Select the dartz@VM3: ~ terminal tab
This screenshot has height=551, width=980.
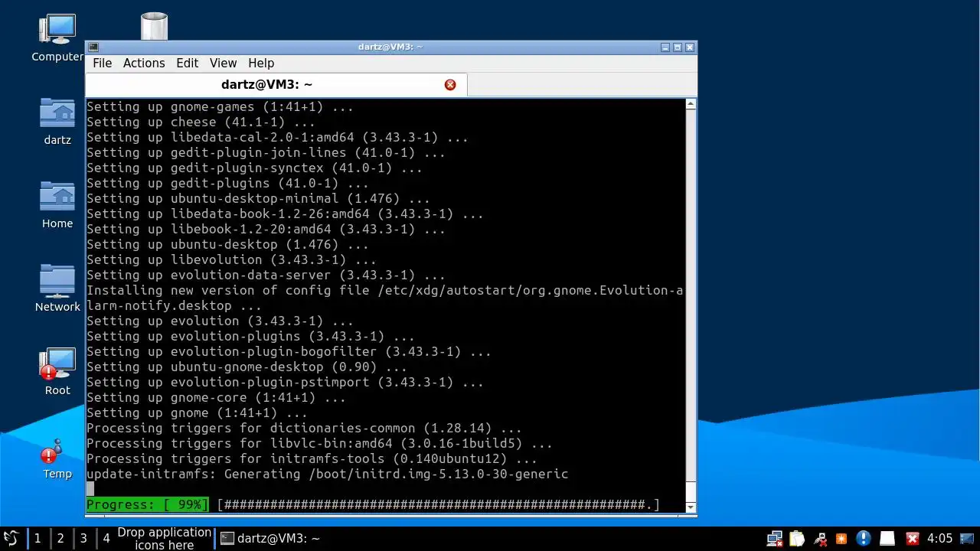coord(276,84)
